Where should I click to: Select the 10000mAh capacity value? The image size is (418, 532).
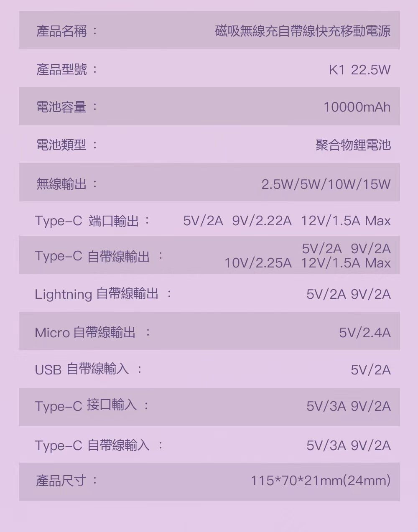coord(357,107)
